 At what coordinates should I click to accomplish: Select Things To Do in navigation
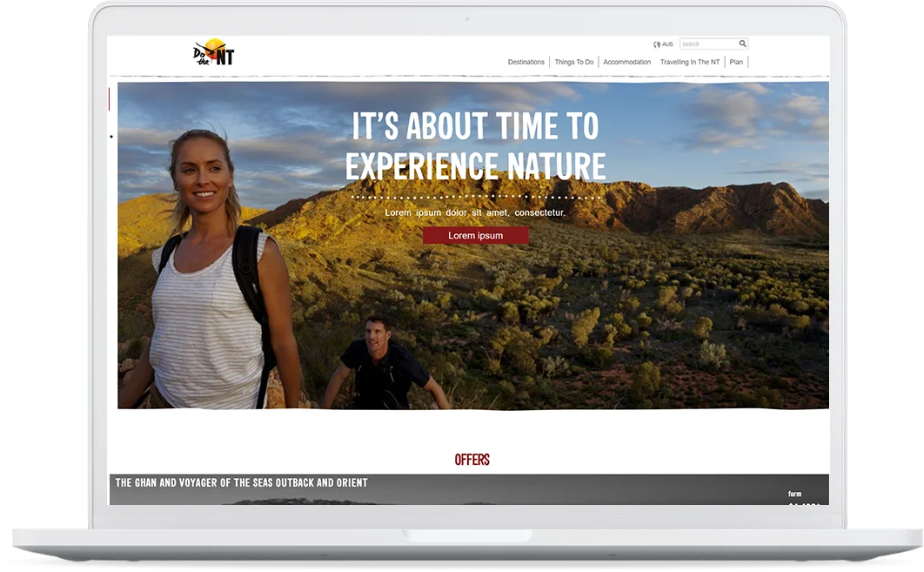click(x=574, y=62)
